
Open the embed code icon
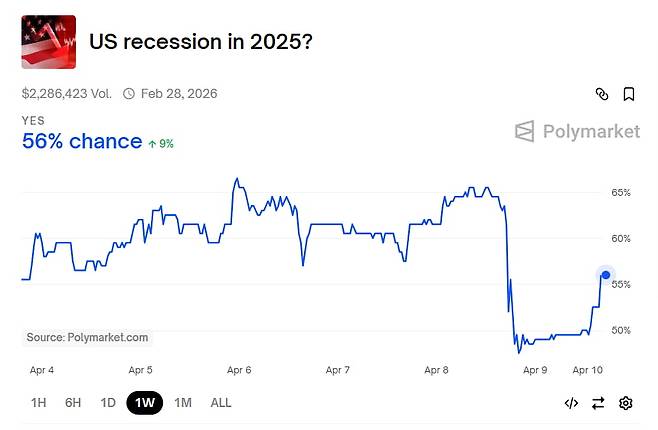coord(571,403)
